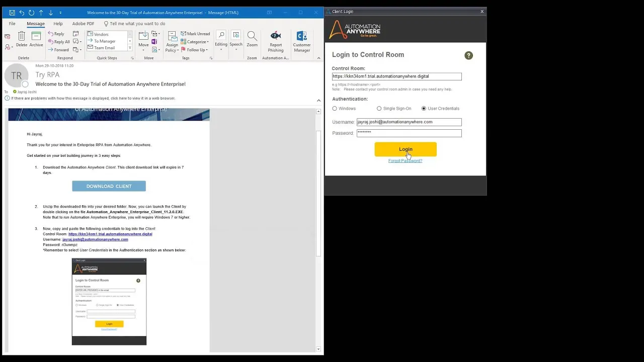
Task: Open the help icon in the Client Login window
Action: (x=468, y=55)
